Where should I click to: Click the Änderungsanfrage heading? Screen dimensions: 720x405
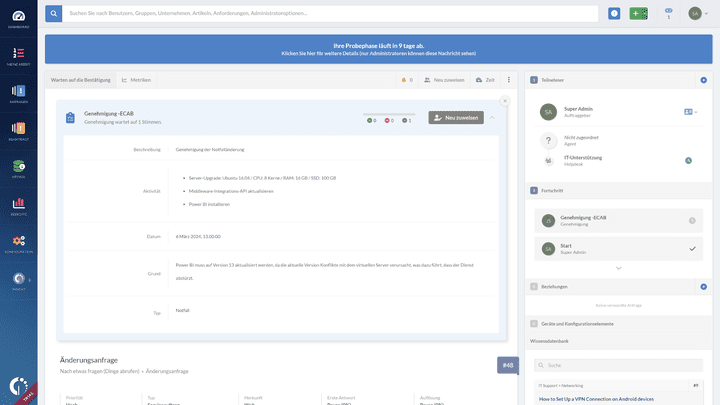click(x=89, y=360)
